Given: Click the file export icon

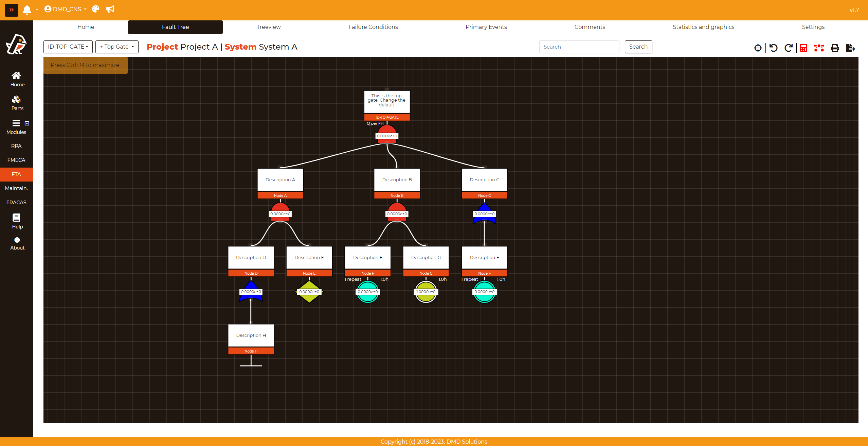Looking at the screenshot, I should (850, 48).
